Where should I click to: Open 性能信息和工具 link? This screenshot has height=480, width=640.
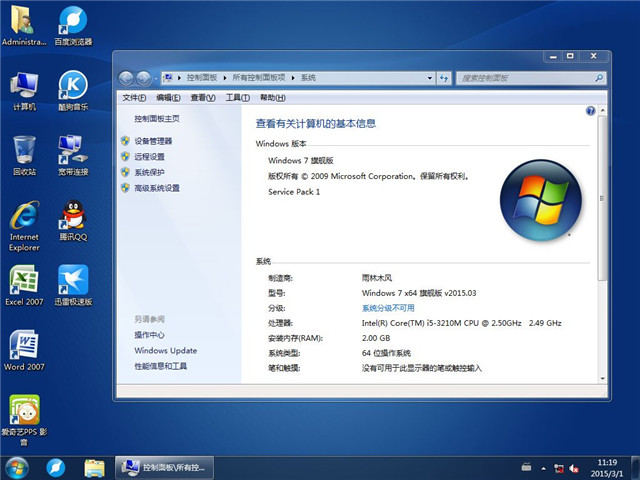pyautogui.click(x=160, y=366)
